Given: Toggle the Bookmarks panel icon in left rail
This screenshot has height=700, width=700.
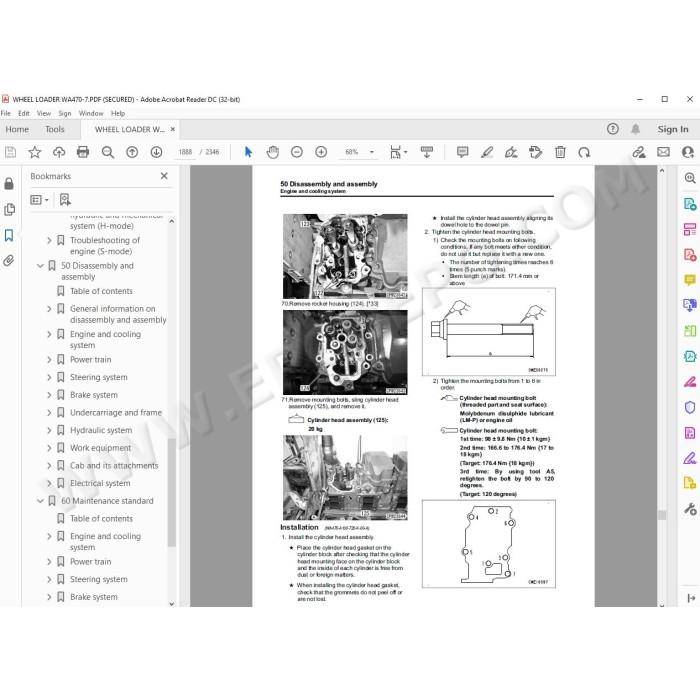Looking at the screenshot, I should pos(9,235).
